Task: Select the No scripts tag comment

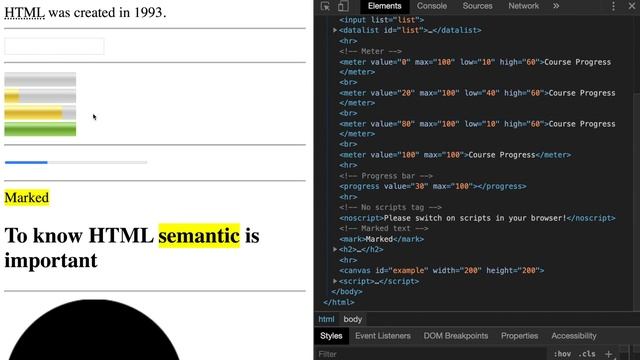Action: point(391,207)
